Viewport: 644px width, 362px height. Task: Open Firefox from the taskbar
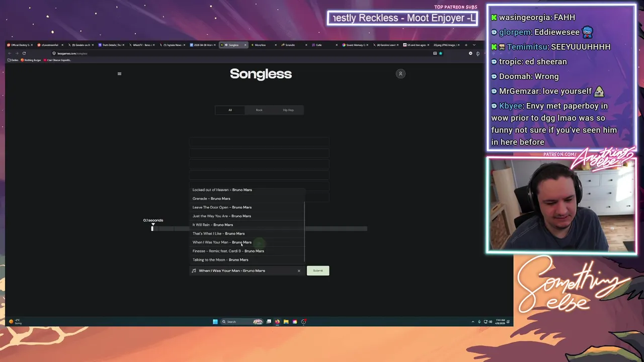coord(277,322)
